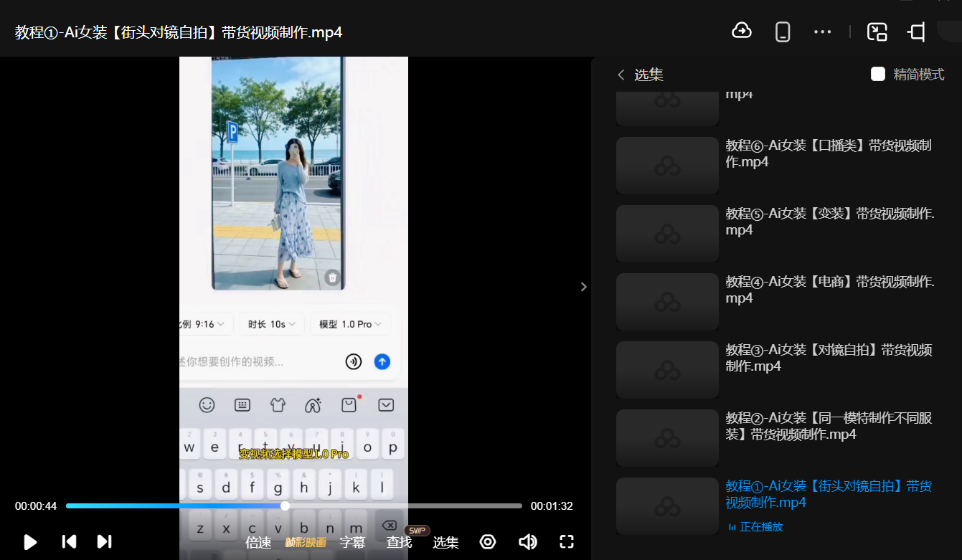Toggle the 精简模式 checkbox
The image size is (962, 560).
(878, 74)
